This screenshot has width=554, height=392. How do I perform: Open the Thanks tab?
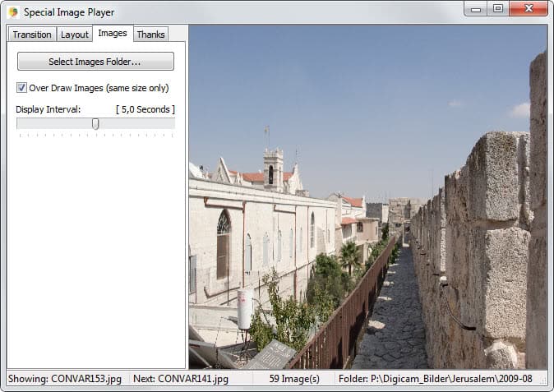[x=151, y=35]
